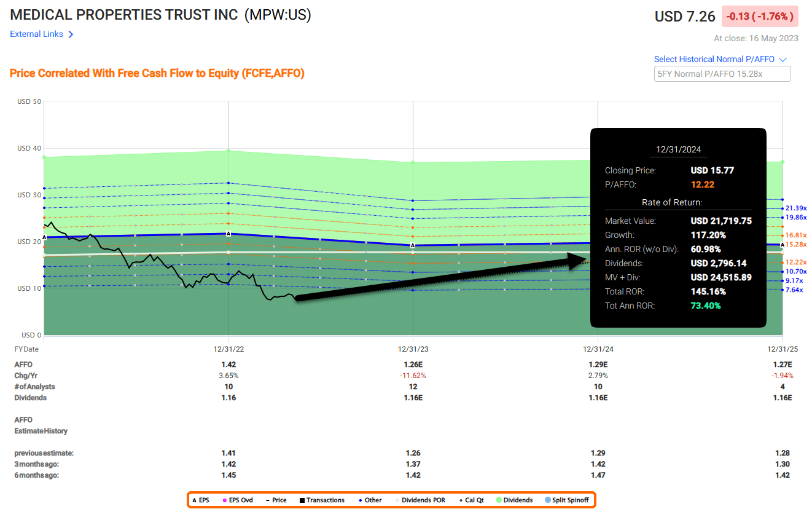Click the USD 7.26 share price
The height and width of the screenshot is (517, 812).
point(685,17)
